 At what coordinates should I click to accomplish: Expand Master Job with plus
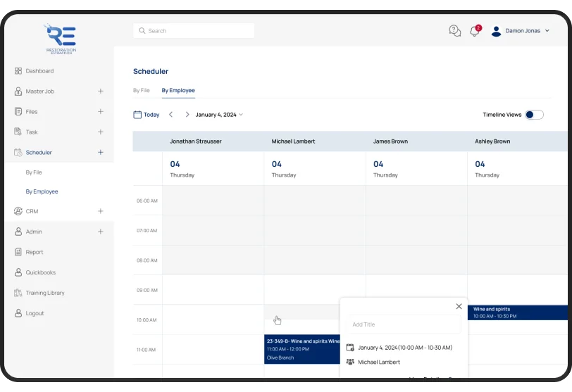click(101, 91)
